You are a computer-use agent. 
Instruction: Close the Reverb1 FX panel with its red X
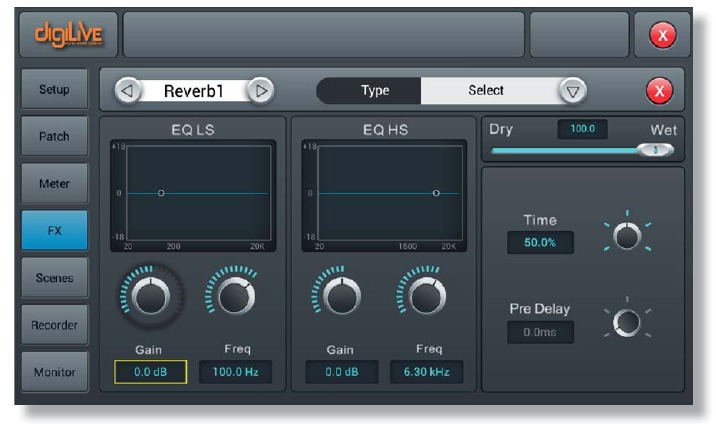pos(659,90)
